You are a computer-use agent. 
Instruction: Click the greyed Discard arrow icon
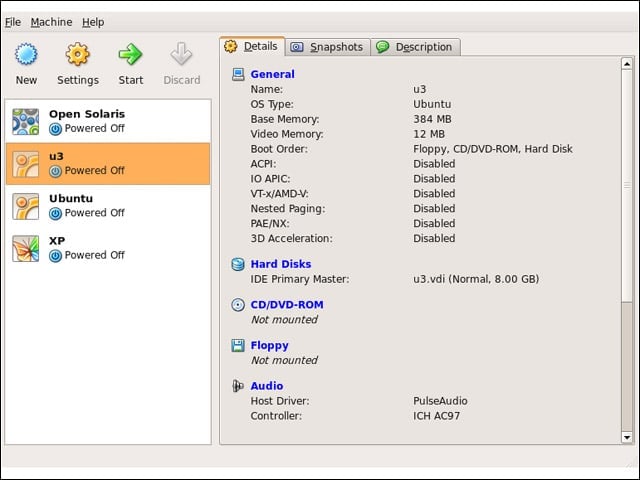click(x=181, y=54)
